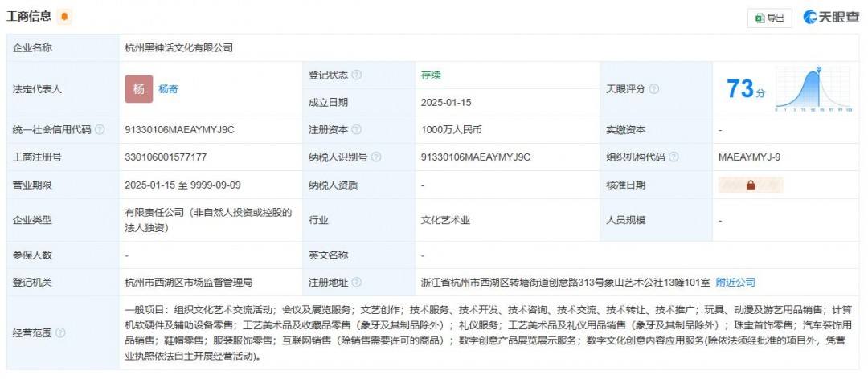Click the lock icon for 核准日期
This screenshot has width=868, height=379.
pos(751,185)
